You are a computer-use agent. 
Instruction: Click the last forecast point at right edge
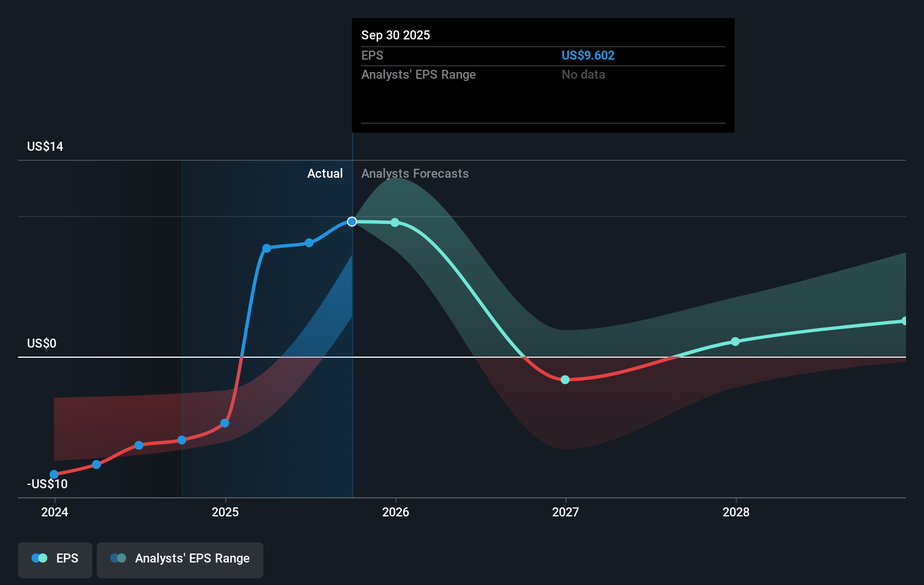904,321
